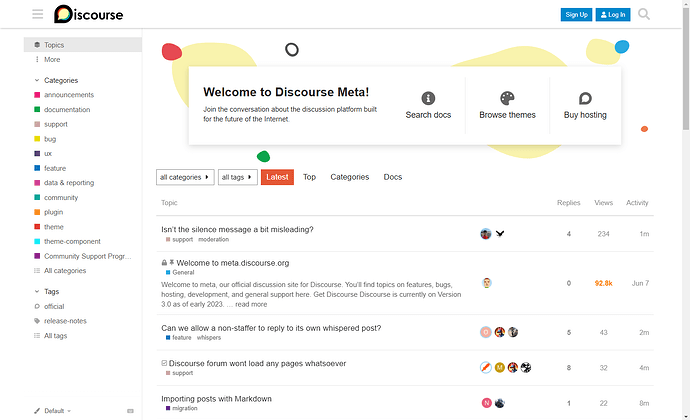Click the N avatar on Importing posts topic

486,403
